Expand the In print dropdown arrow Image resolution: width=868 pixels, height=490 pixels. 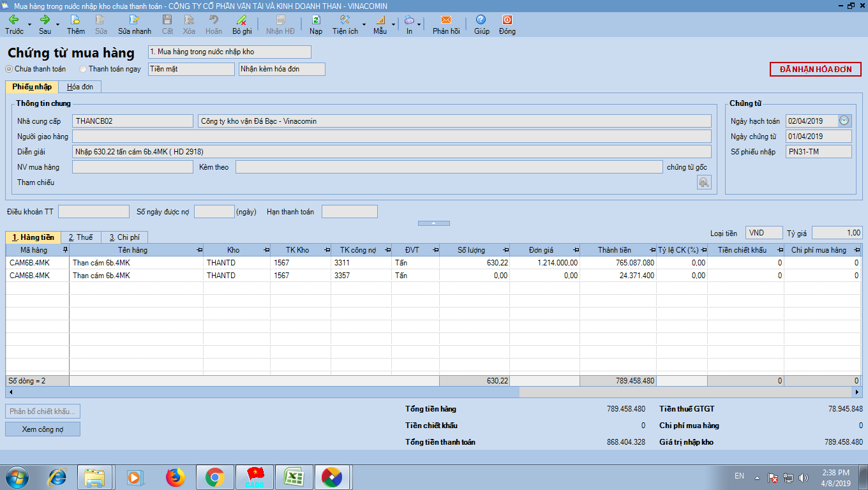tap(419, 25)
